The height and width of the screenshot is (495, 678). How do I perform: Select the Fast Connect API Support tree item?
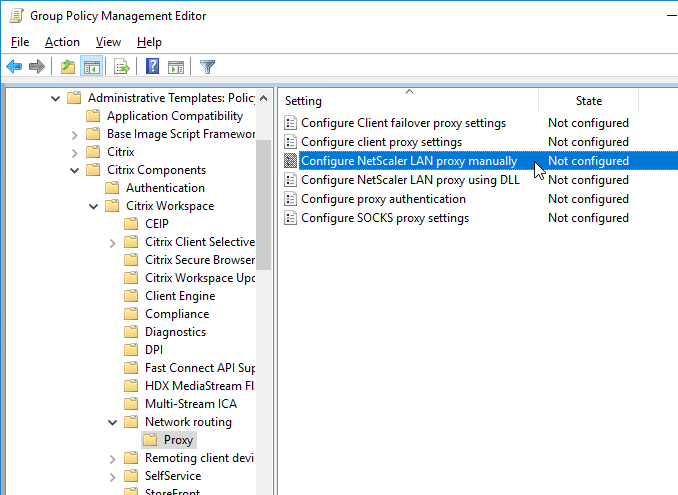(200, 368)
